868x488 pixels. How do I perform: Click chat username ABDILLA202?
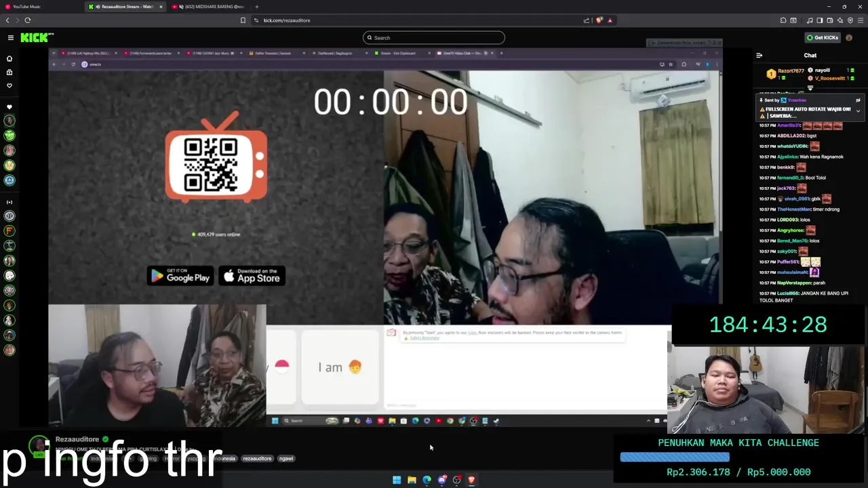point(791,136)
